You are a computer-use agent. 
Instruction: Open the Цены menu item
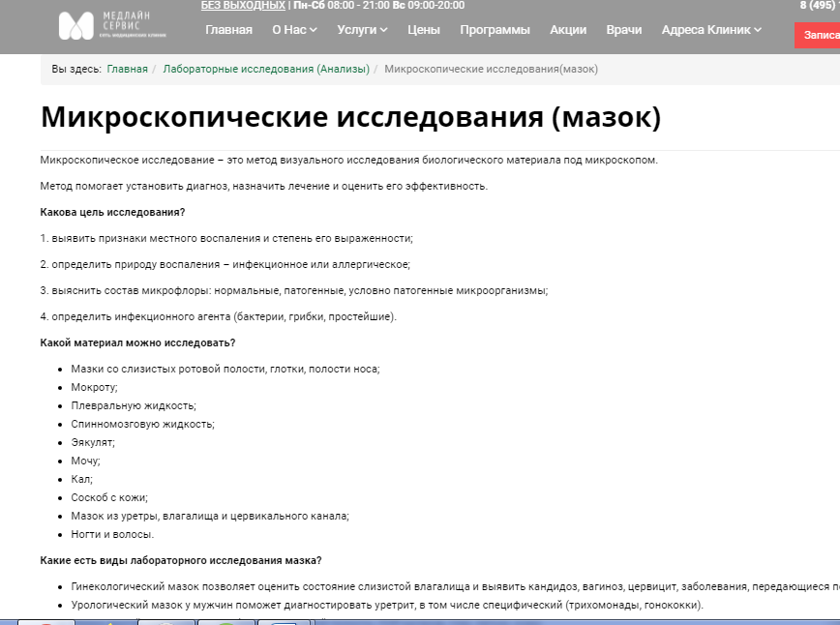click(425, 29)
